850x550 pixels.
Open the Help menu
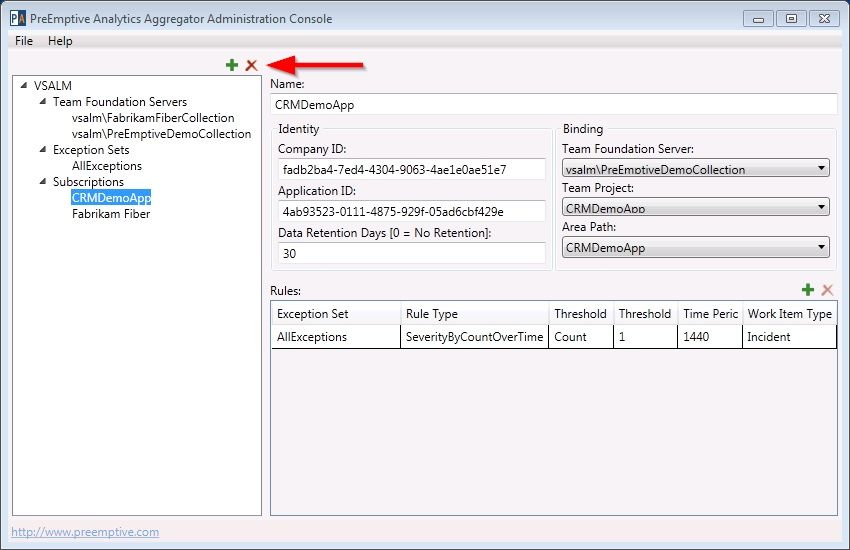point(60,41)
